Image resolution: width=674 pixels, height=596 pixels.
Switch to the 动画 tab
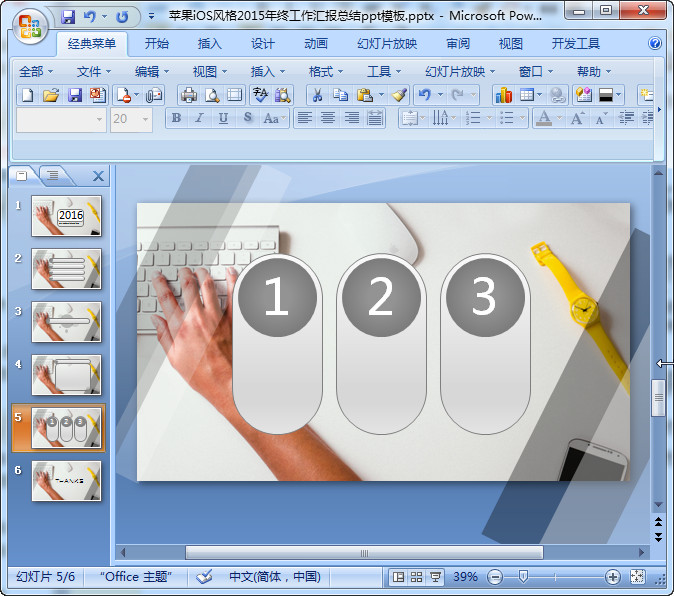tap(316, 43)
